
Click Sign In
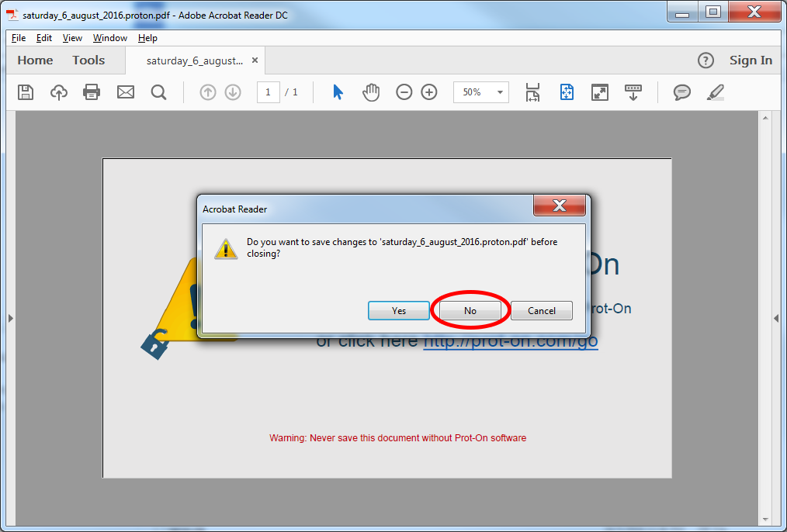click(751, 60)
